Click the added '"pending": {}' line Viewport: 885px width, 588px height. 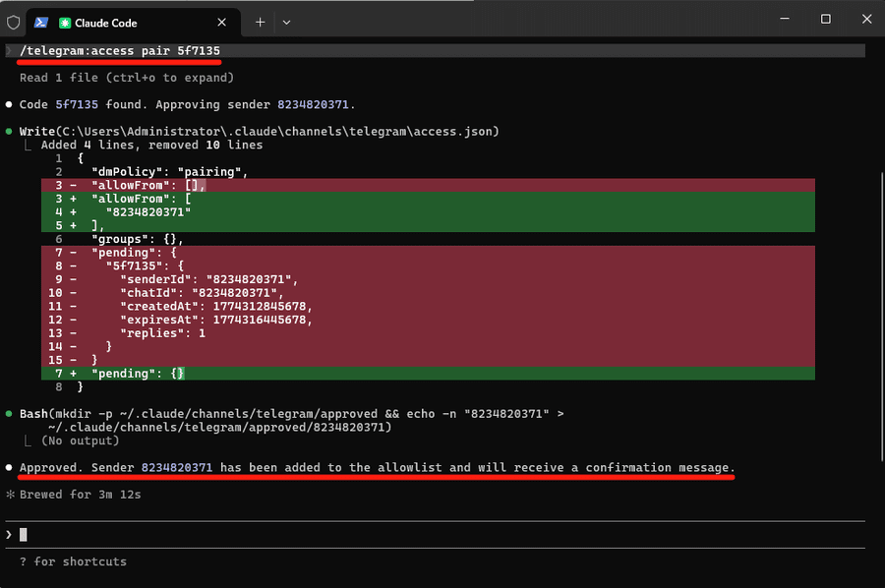[428, 374]
